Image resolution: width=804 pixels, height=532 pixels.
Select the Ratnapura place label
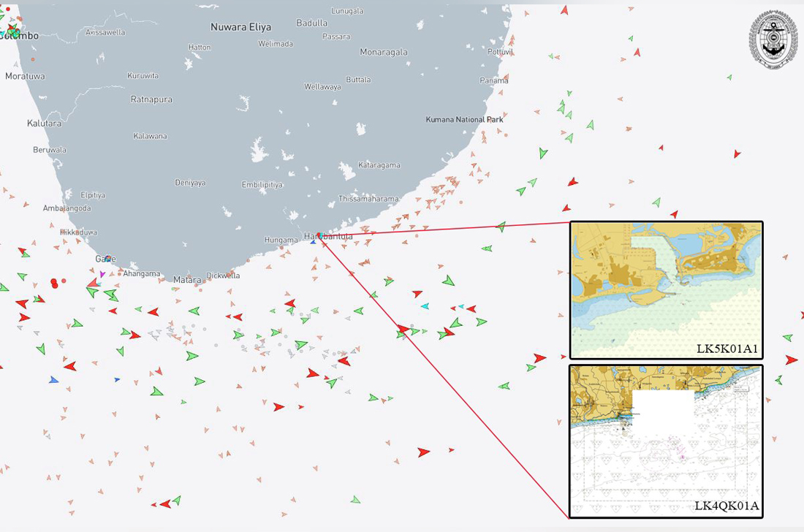151,99
